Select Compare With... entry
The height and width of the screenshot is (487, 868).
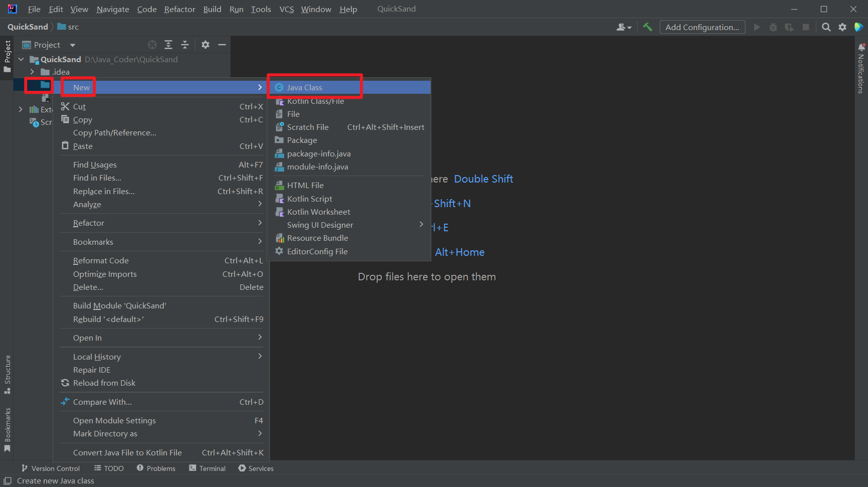tap(161, 402)
